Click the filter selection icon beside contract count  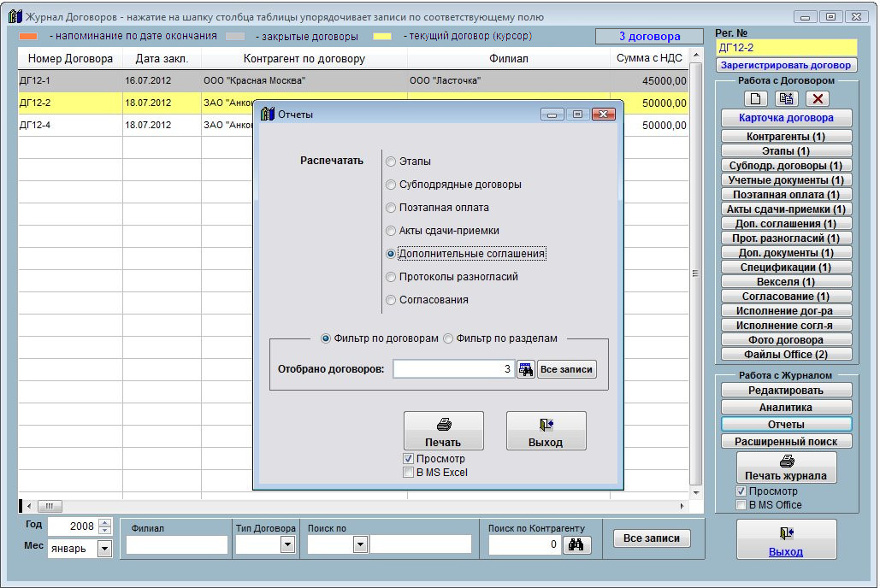tap(526, 369)
